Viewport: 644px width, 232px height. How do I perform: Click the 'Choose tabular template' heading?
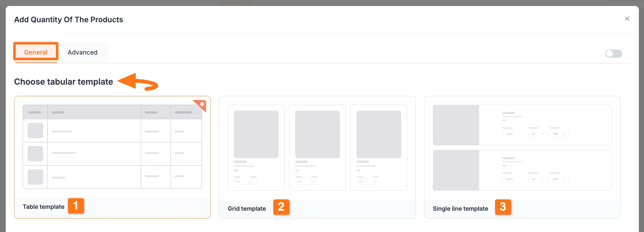point(63,82)
